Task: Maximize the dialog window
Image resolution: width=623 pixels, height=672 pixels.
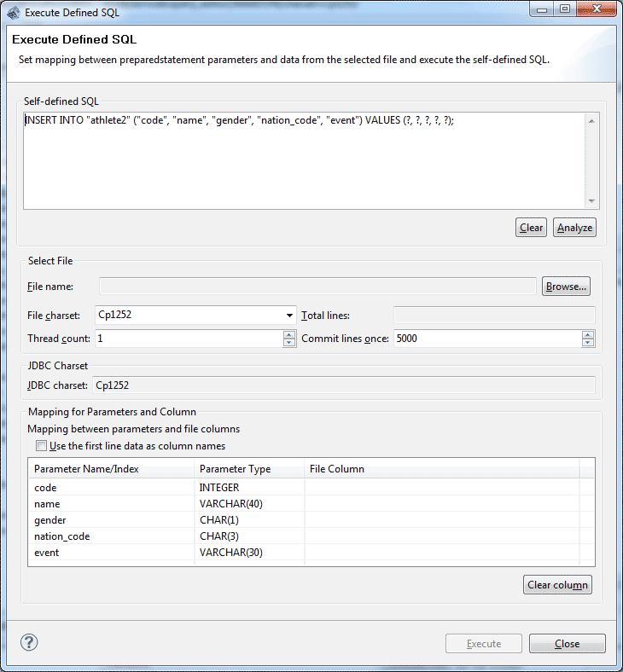Action: (x=565, y=10)
